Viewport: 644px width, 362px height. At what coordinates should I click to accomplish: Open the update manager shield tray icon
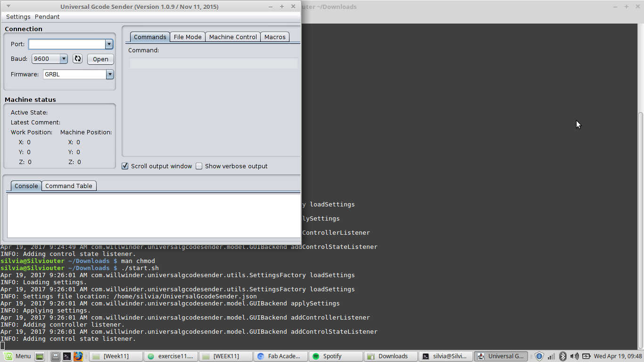pos(540,356)
